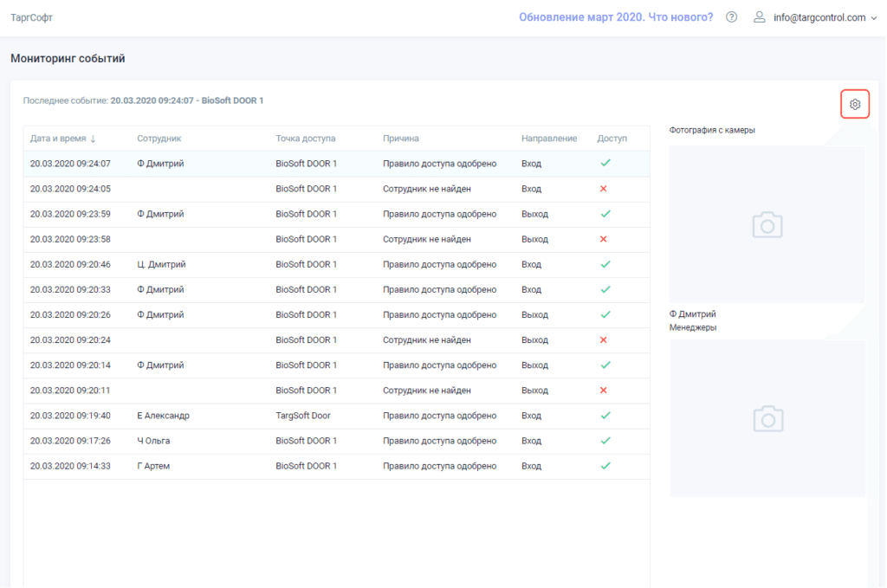Click the user profile icon in header

click(x=760, y=17)
